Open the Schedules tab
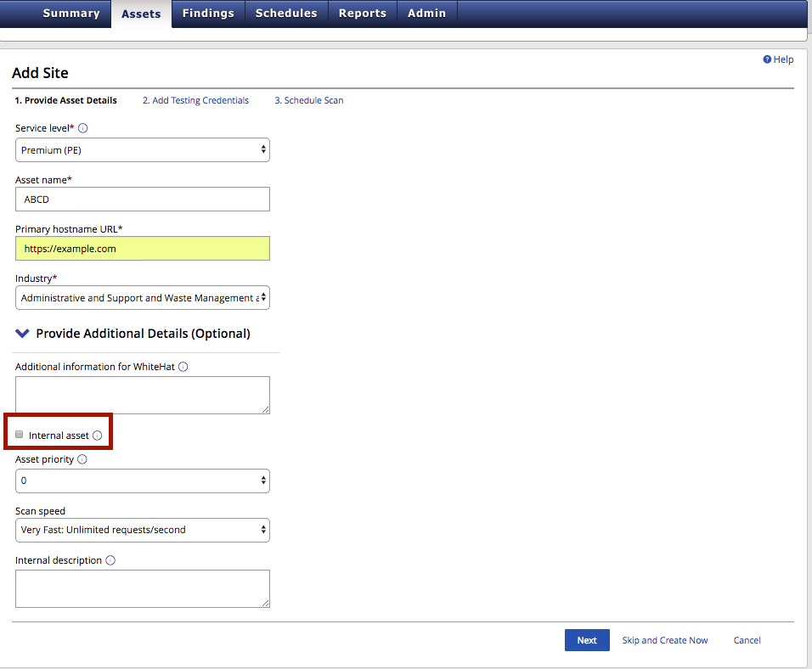812x669 pixels. [x=285, y=13]
